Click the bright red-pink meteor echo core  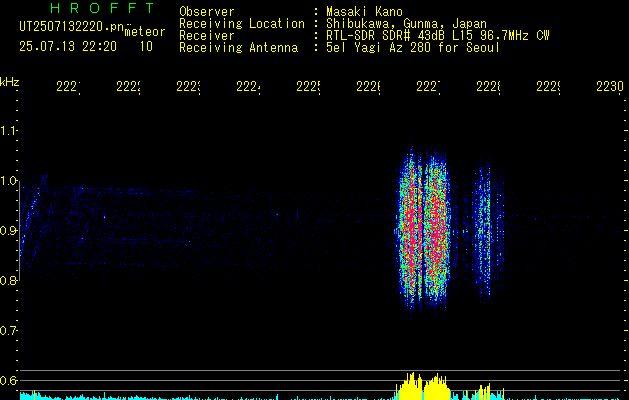[x=422, y=229]
